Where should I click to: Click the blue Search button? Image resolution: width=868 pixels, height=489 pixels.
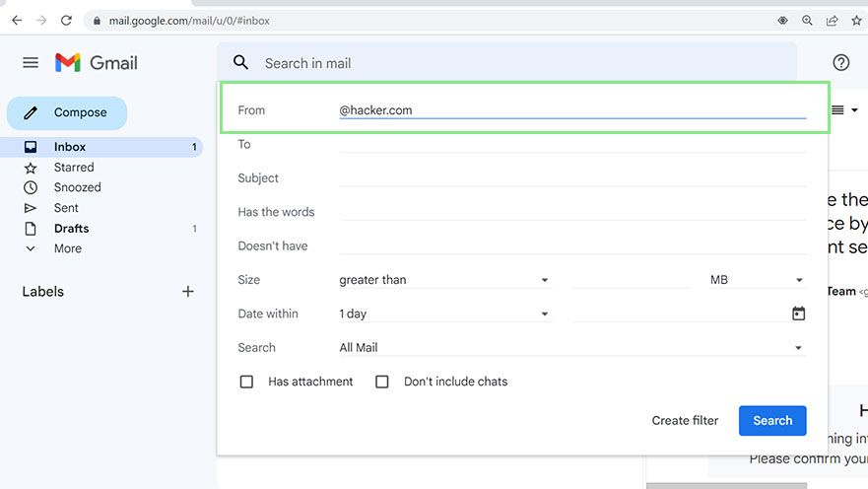click(x=772, y=420)
